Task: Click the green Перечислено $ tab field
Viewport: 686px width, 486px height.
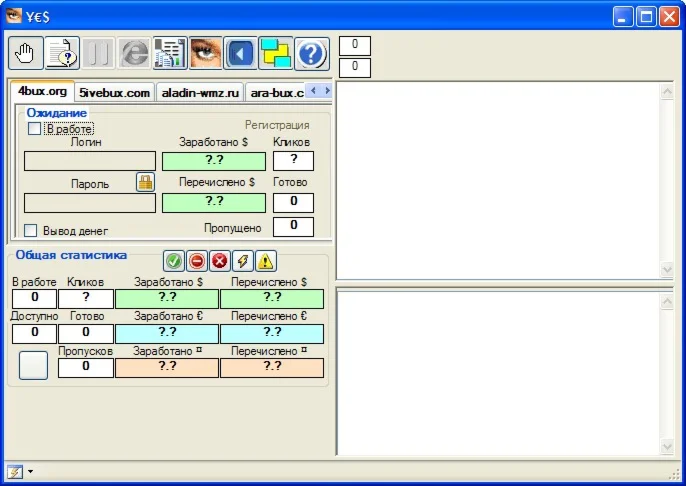Action: click(214, 203)
